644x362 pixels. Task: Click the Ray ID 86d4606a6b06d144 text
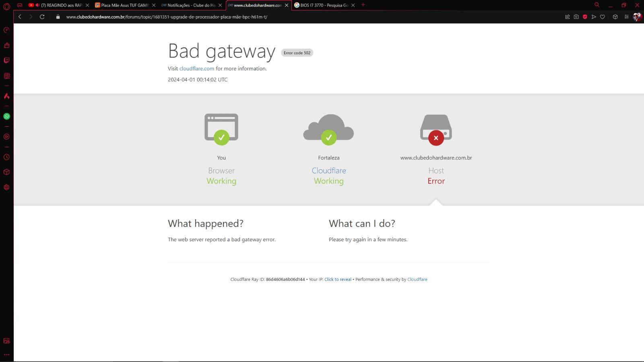point(285,280)
